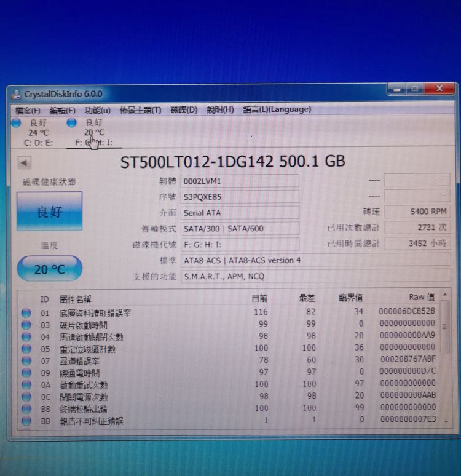This screenshot has width=461, height=476.
Task: Click raw value 000000000D7C
Action: 408,371
